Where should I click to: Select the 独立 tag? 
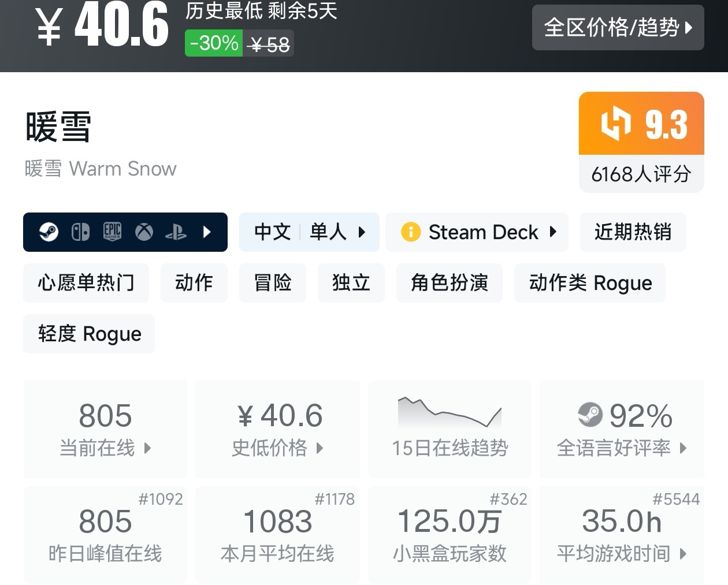click(351, 283)
